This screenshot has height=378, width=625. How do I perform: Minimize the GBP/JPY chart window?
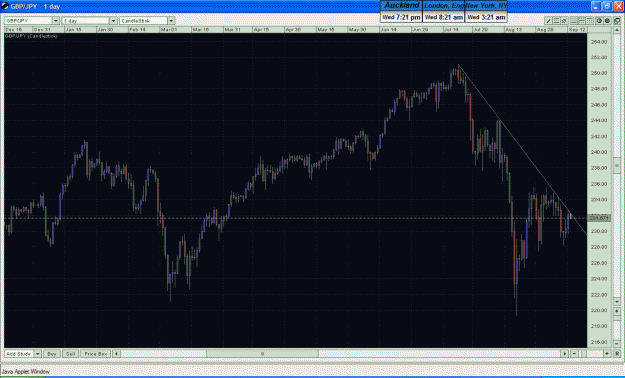click(596, 6)
